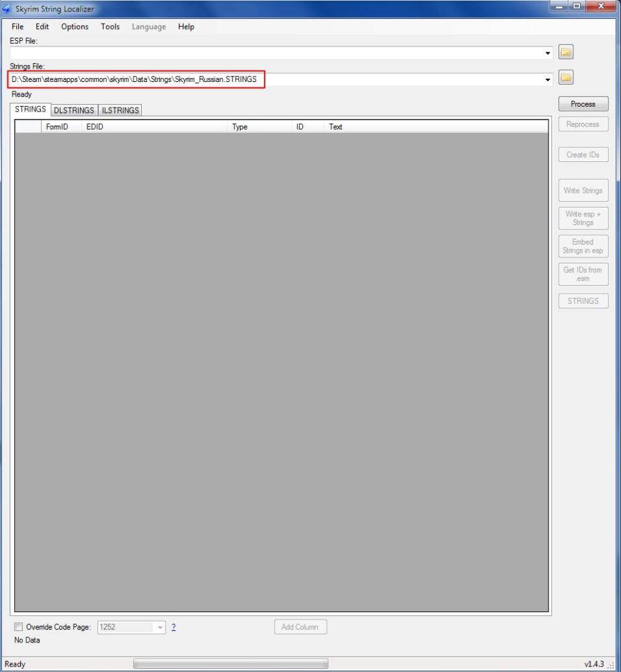Image resolution: width=621 pixels, height=672 pixels.
Task: Click the Strings File browse folder icon
Action: click(x=566, y=77)
